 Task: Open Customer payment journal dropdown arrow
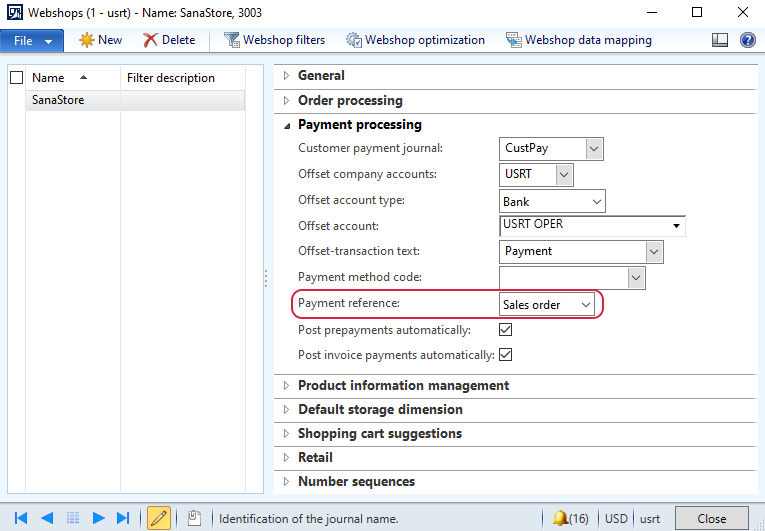click(594, 149)
